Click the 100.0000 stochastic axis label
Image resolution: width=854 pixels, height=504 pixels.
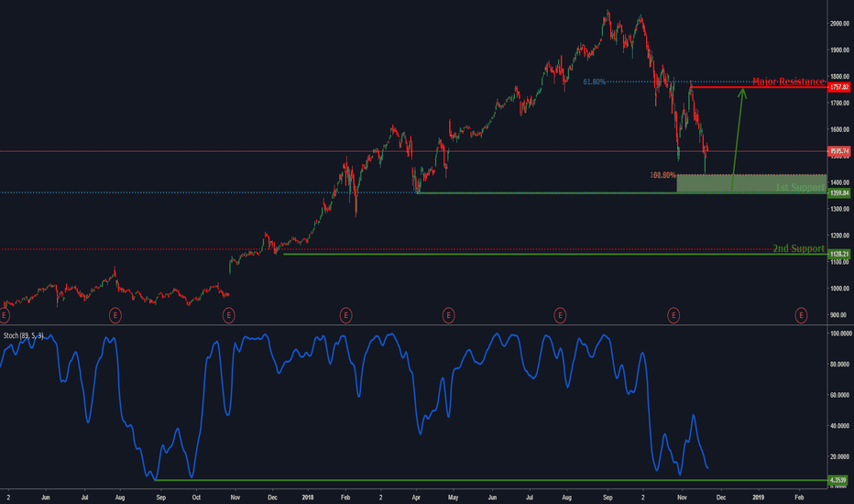(839, 333)
